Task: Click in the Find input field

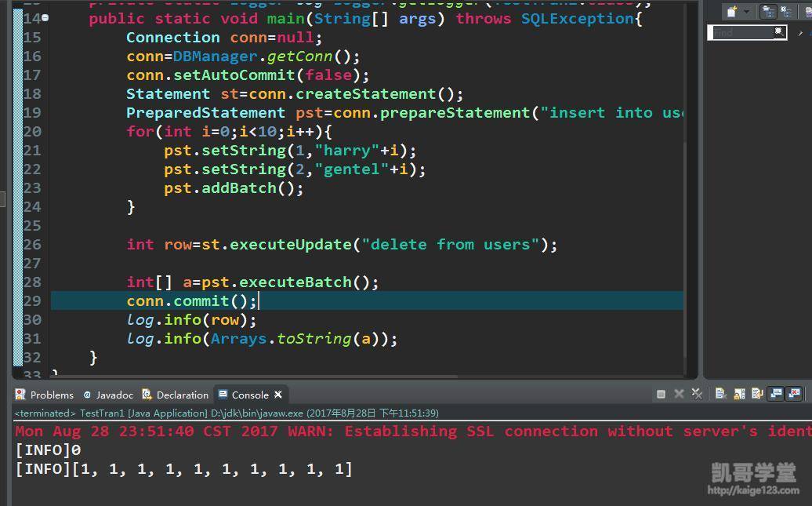Action: (741, 33)
